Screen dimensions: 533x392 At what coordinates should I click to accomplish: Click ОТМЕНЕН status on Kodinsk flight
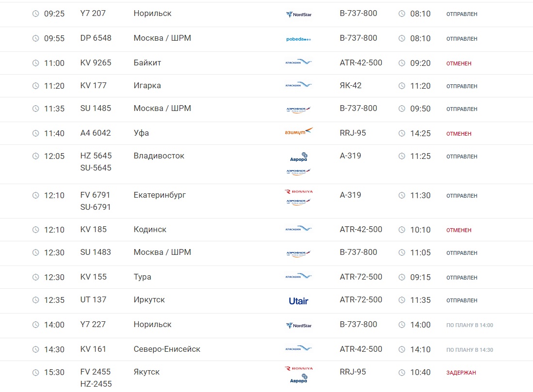tap(459, 230)
